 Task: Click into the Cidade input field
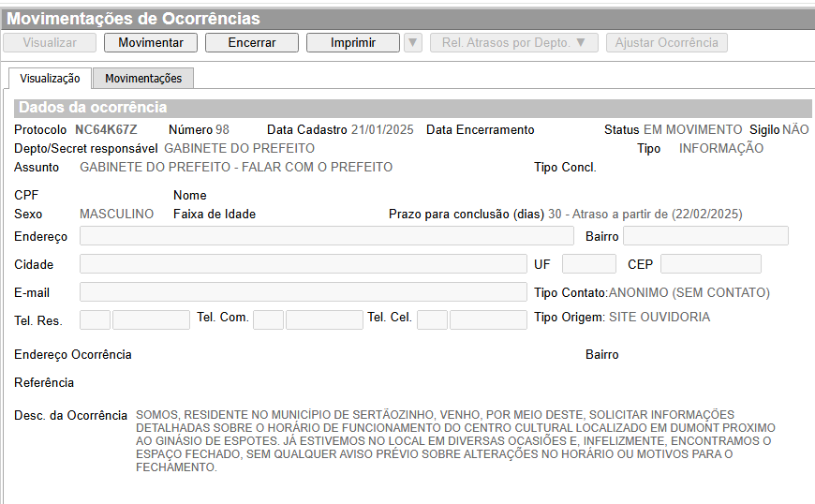(x=303, y=264)
